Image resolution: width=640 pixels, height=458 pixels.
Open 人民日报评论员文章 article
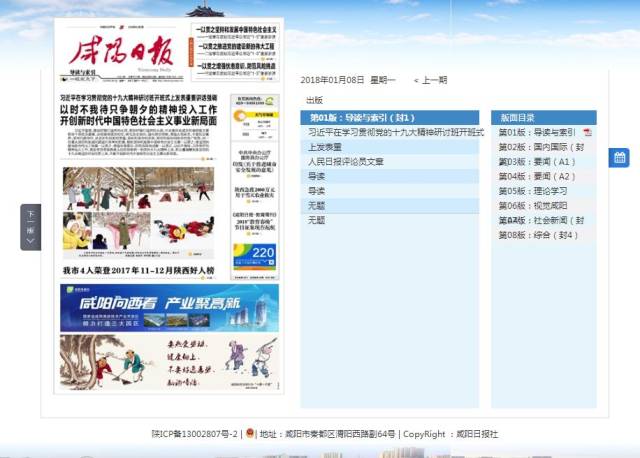pos(390,162)
